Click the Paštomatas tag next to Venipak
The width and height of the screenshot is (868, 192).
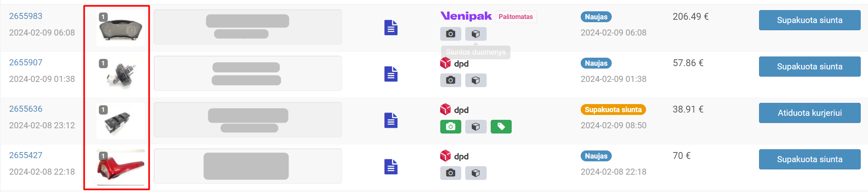pos(516,17)
